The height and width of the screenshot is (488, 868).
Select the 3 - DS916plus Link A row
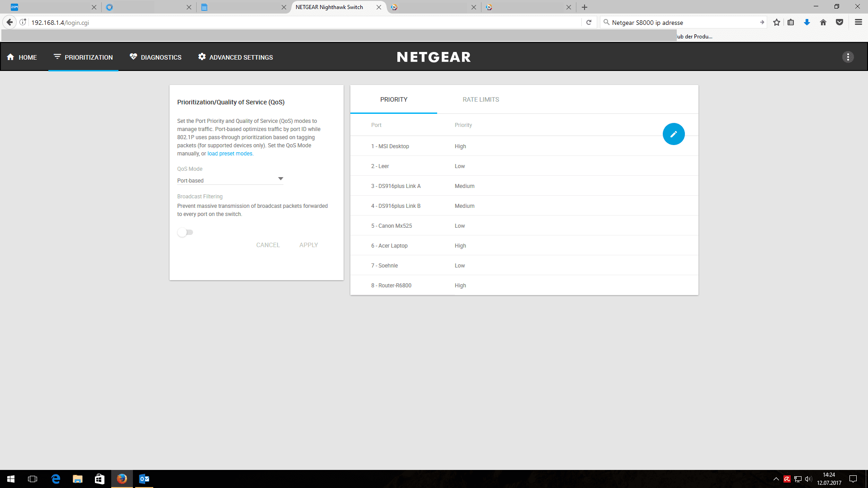click(524, 186)
